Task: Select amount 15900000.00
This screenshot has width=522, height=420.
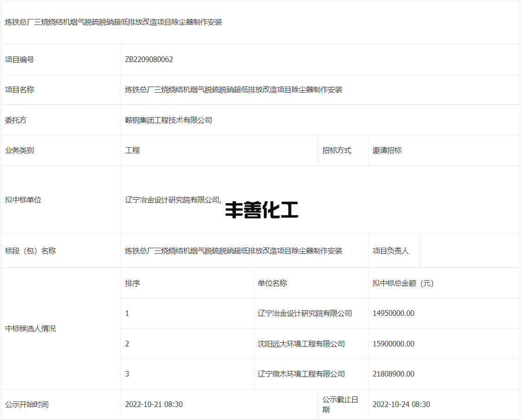Action: point(394,344)
